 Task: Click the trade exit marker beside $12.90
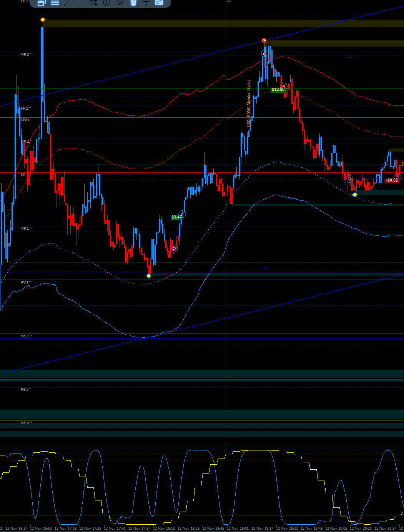284,87
